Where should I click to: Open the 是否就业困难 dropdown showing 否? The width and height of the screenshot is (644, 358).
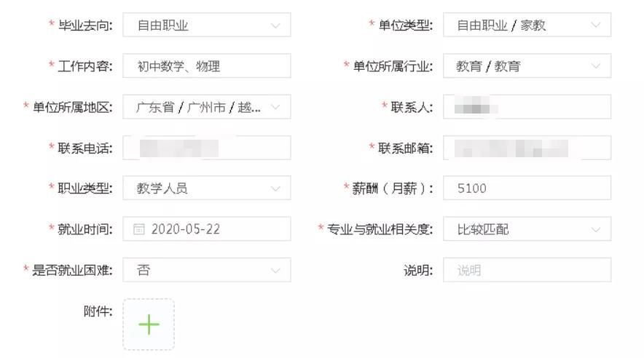tap(206, 270)
